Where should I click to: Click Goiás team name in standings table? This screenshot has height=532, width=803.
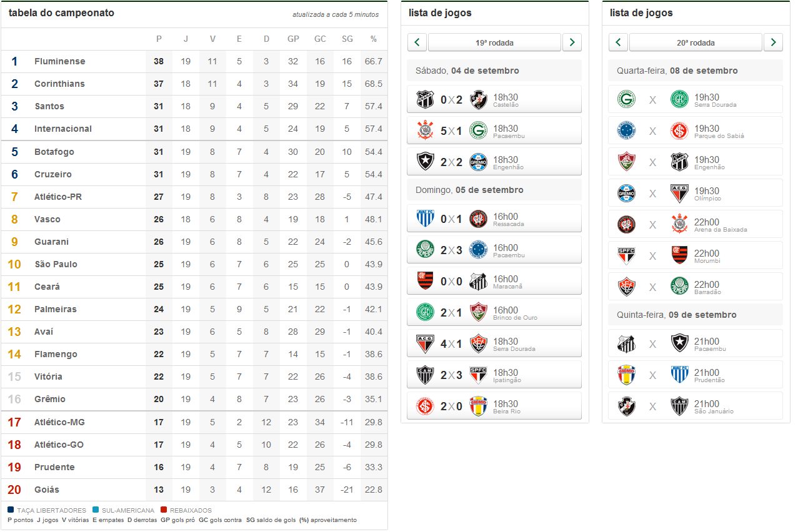(x=47, y=490)
